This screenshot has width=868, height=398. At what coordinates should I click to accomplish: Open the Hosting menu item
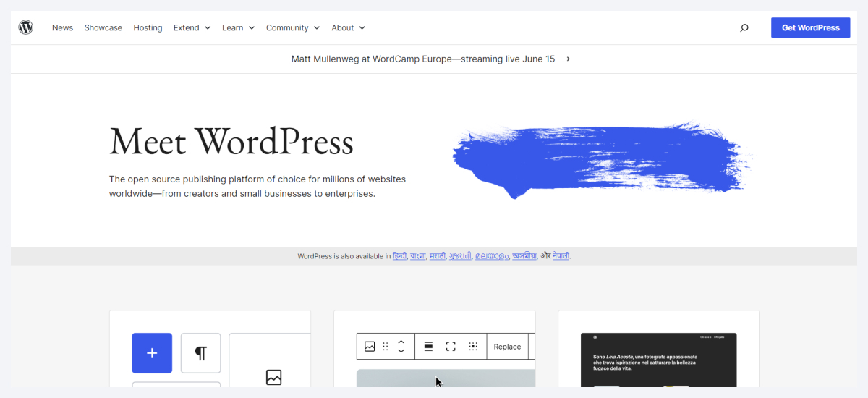click(148, 27)
